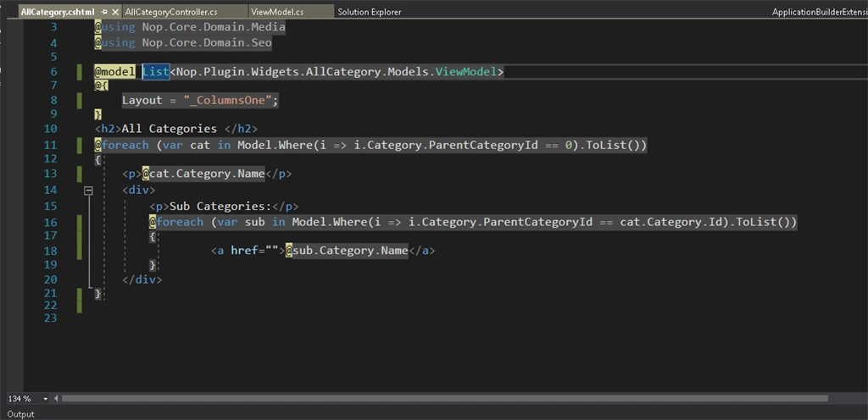Click the horizontal scrollbar left arrow
Screen dimensions: 868x420
pos(56,399)
